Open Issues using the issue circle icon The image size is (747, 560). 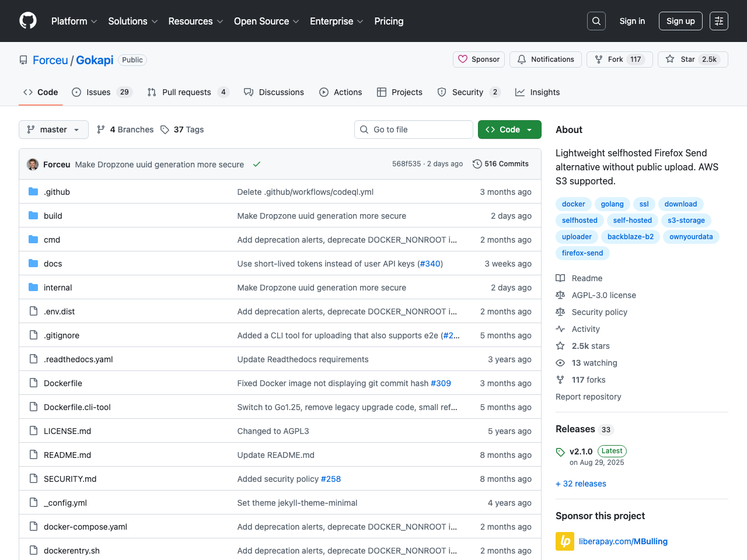pos(75,92)
